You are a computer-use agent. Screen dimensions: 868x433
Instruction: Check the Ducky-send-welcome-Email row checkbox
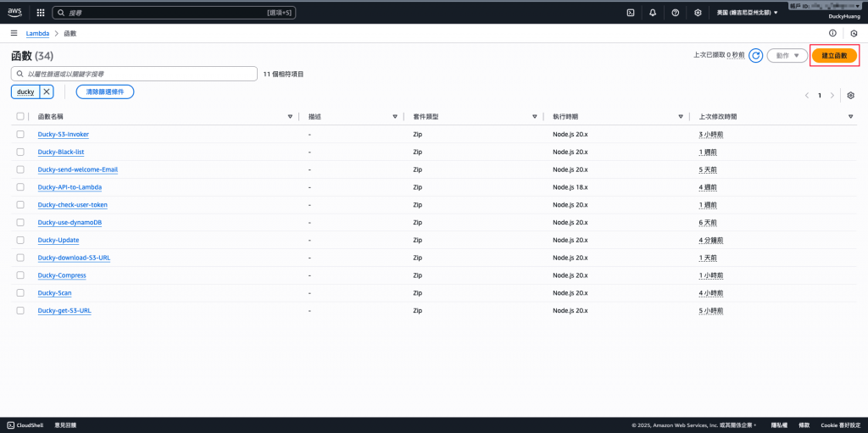pos(20,169)
